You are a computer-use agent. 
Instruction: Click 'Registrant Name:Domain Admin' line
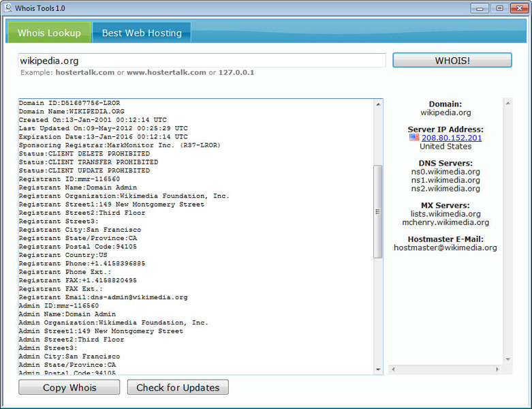(78, 187)
